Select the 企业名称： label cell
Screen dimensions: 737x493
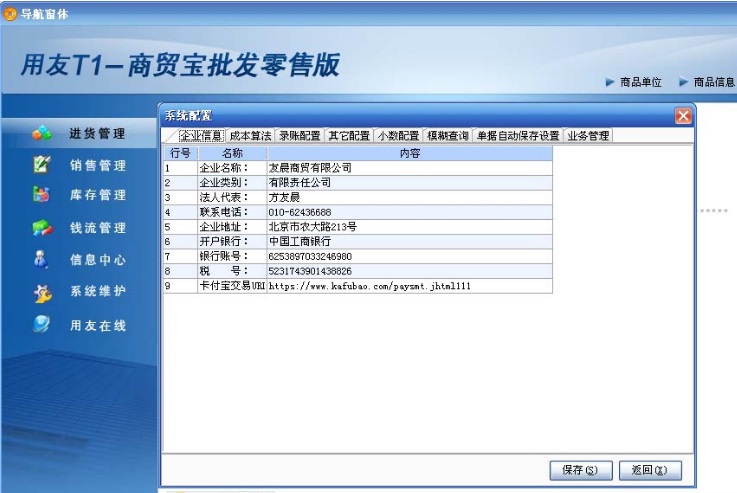(232, 168)
